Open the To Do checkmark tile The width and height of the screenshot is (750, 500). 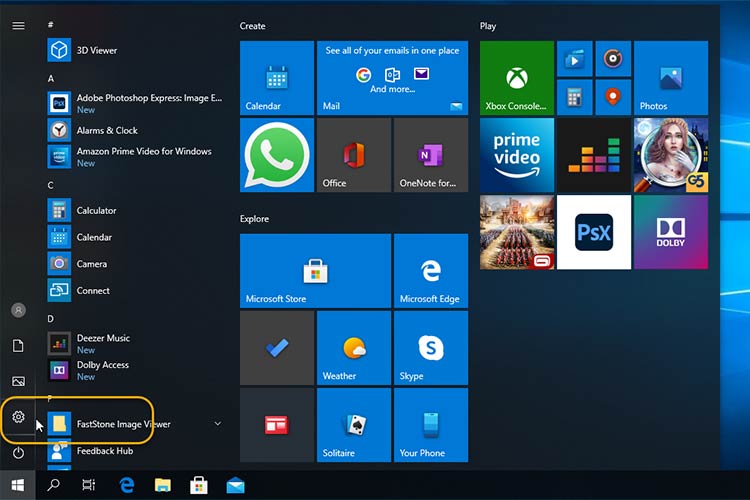tap(277, 348)
